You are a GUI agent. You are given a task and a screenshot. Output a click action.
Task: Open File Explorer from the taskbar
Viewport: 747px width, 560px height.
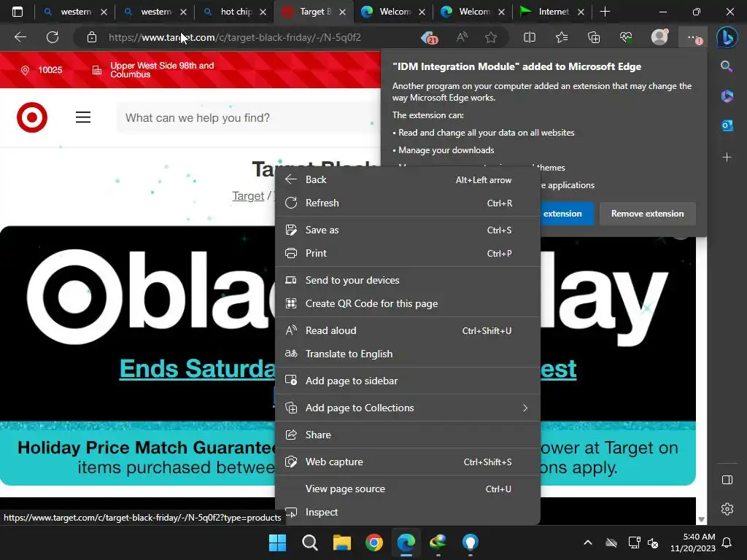pos(341,542)
